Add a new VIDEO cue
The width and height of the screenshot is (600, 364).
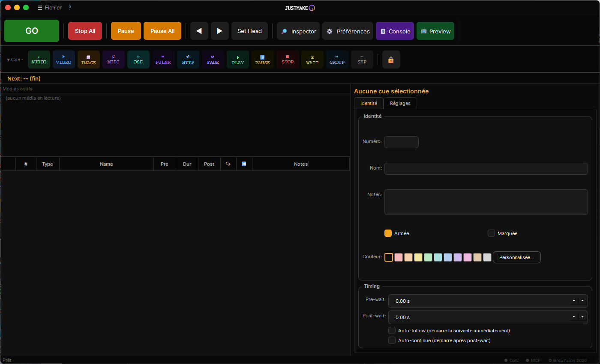pyautogui.click(x=64, y=60)
